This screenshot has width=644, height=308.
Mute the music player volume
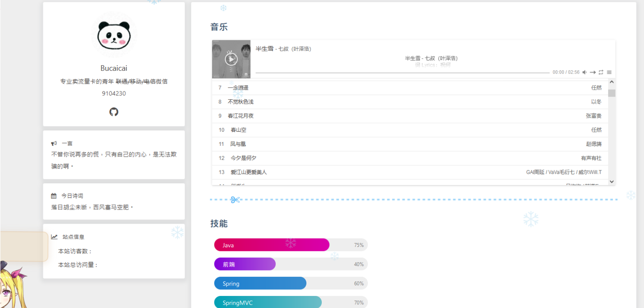tap(584, 72)
